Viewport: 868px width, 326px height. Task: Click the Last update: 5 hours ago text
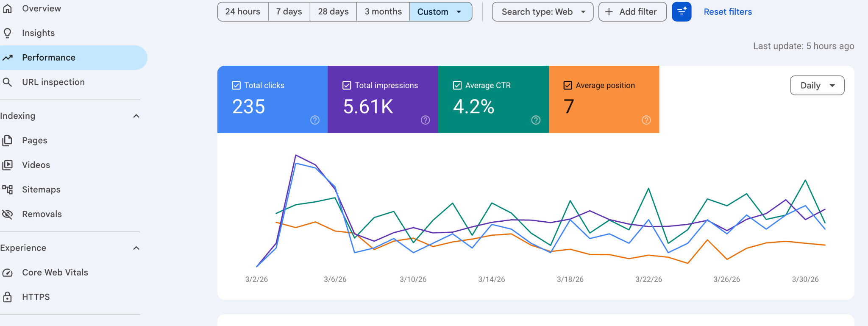804,46
